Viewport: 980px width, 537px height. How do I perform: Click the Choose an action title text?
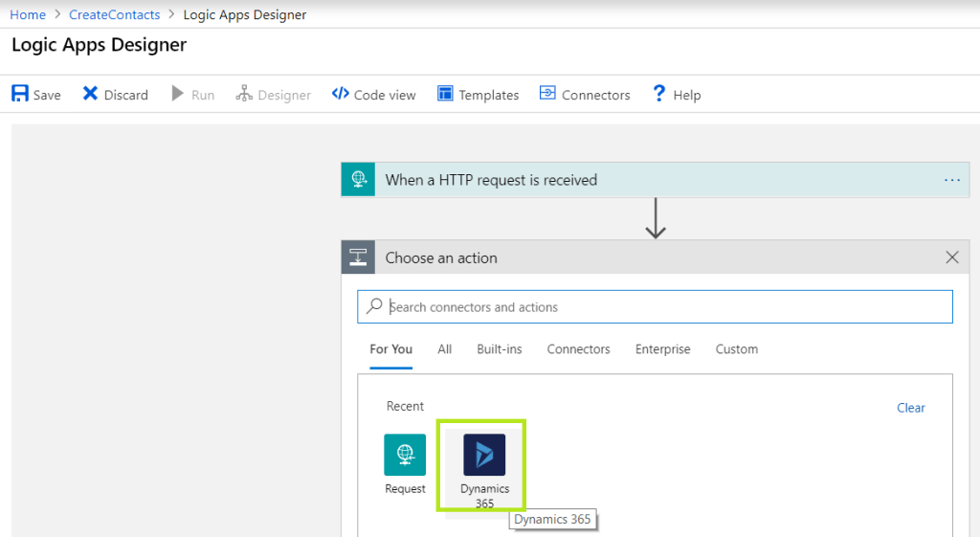[x=441, y=257]
